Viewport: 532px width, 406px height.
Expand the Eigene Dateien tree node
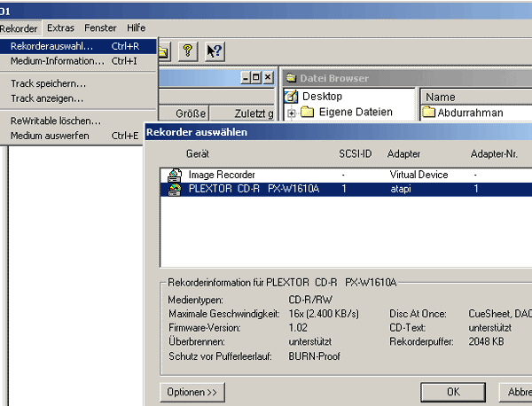[x=291, y=113]
